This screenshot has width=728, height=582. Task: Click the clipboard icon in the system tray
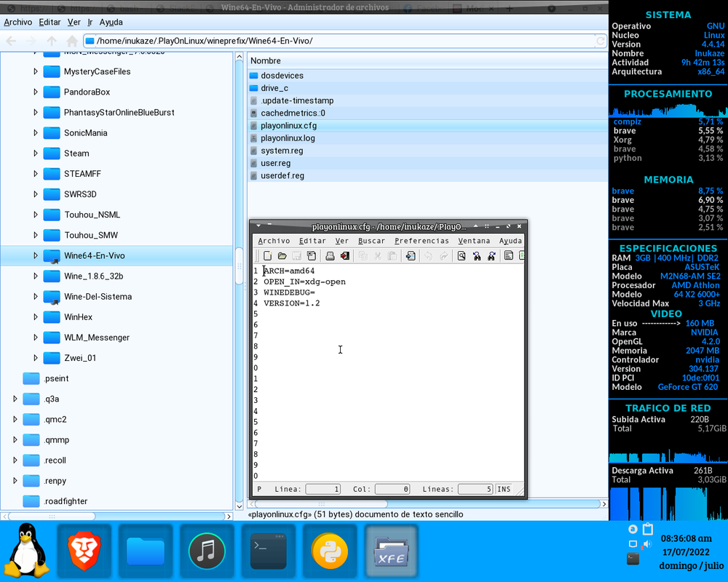648,529
